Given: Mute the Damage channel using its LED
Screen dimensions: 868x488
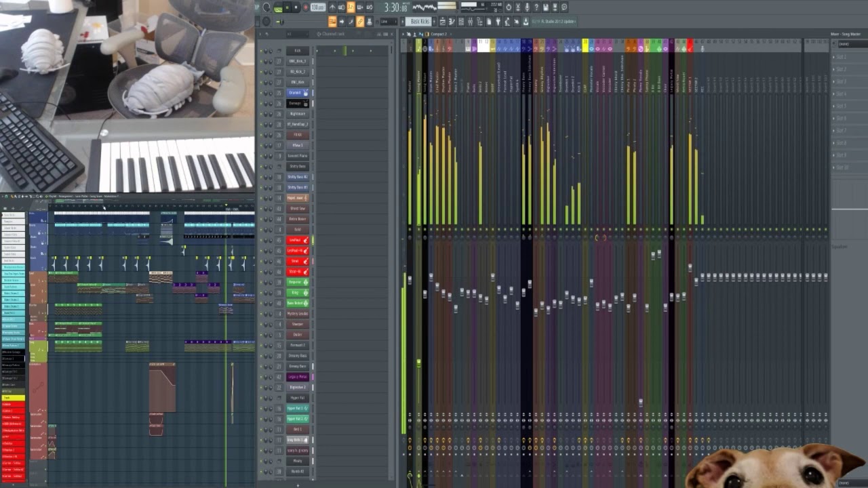Looking at the screenshot, I should click(262, 104).
